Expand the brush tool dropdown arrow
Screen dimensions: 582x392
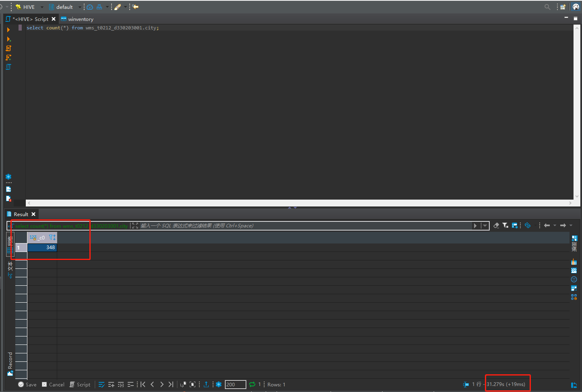tap(125, 7)
